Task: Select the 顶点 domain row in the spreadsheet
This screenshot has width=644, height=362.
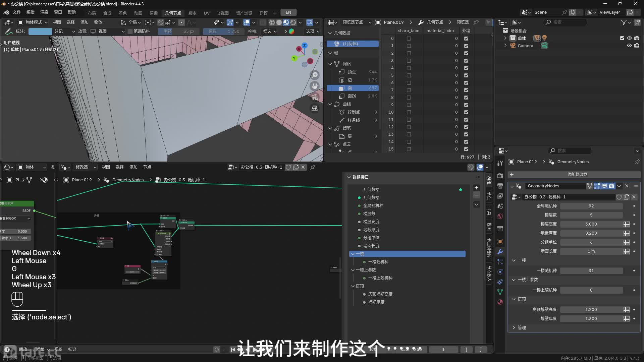Action: [353, 72]
